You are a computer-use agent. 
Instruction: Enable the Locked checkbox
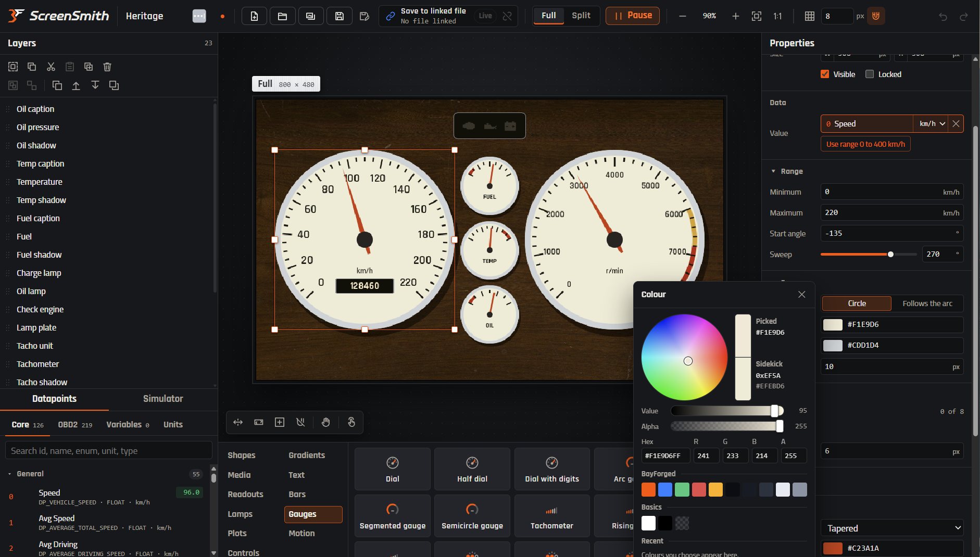869,74
